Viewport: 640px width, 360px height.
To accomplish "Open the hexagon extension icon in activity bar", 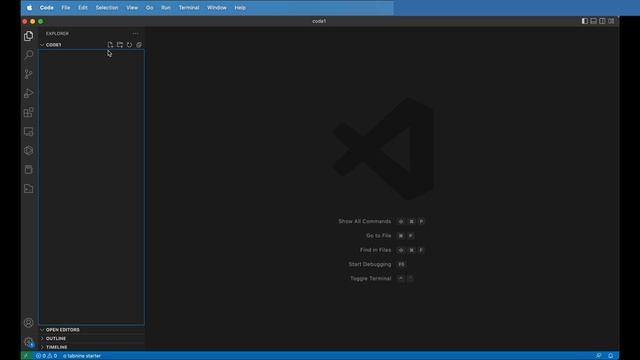I will point(29,151).
